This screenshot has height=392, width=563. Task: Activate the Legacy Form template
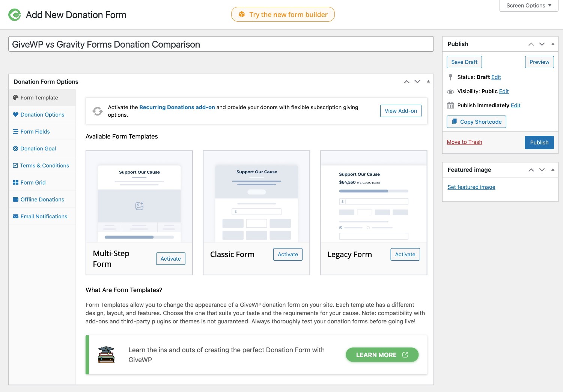pos(405,254)
